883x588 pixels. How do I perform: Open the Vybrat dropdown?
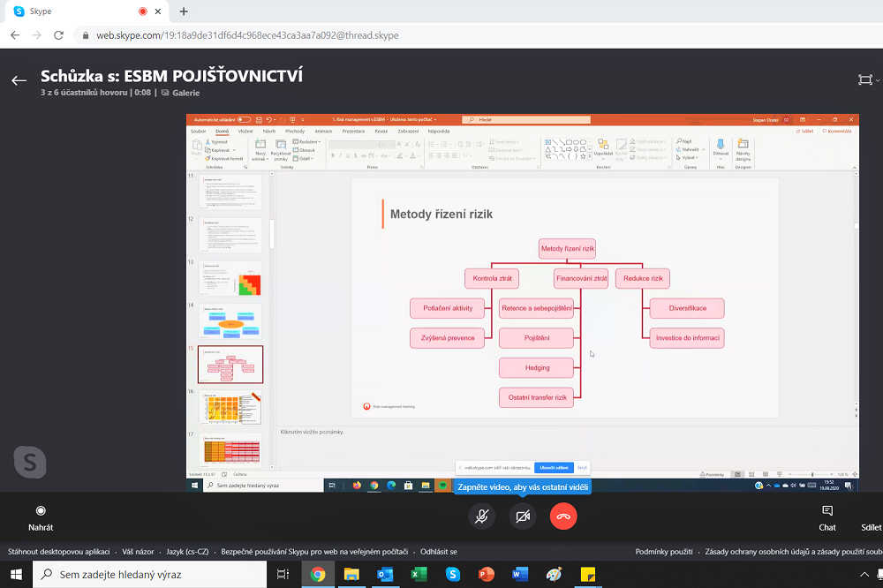point(687,158)
